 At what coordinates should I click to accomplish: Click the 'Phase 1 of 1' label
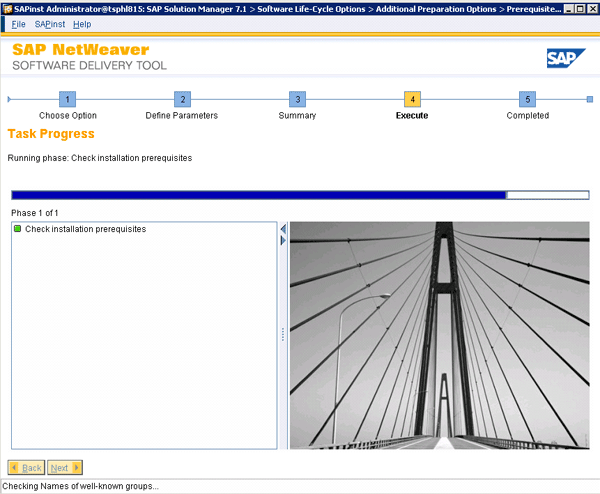pos(34,213)
